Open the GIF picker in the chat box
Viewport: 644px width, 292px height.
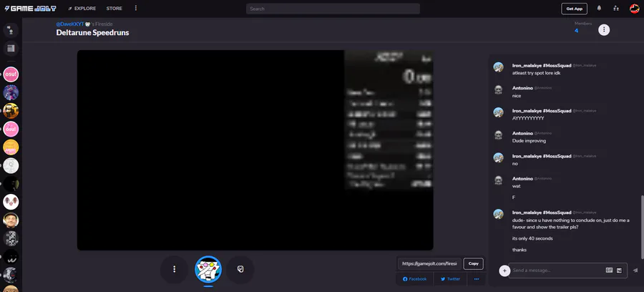(609, 271)
